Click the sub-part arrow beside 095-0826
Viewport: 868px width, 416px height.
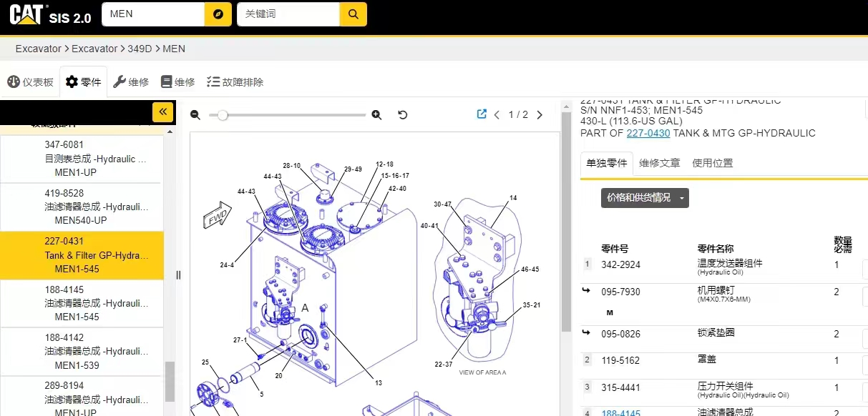(586, 332)
